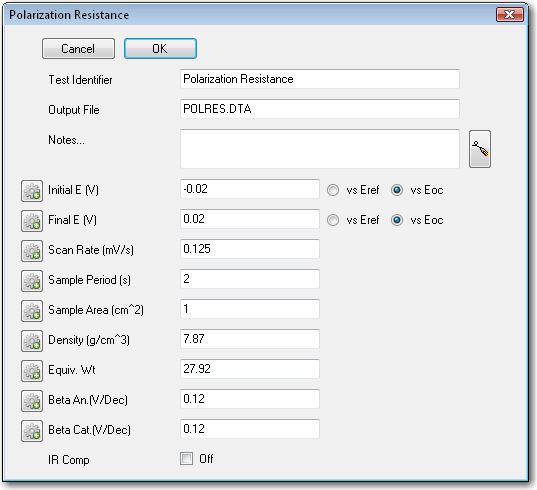Click the gear icon beside Beta An.
Screen dimensions: 537x490
32,401
